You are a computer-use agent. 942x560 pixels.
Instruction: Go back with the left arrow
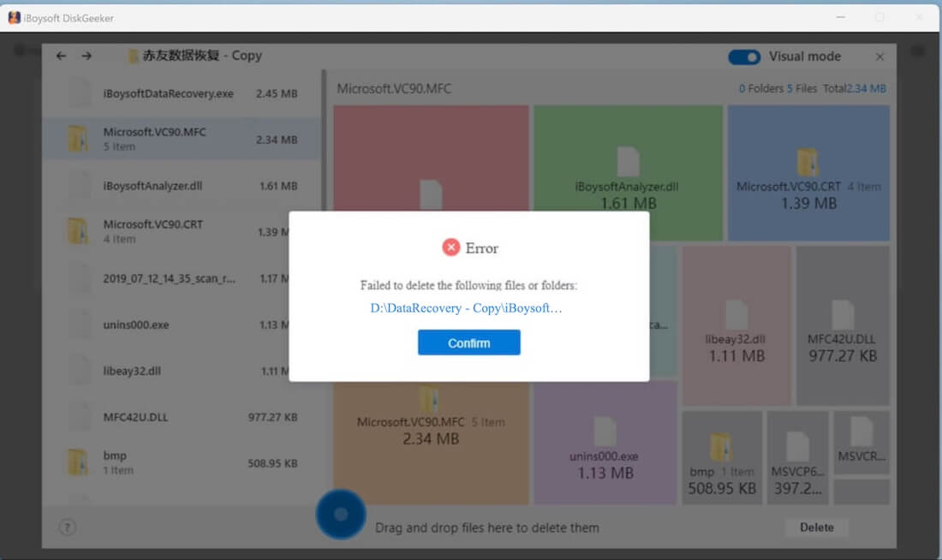[62, 56]
